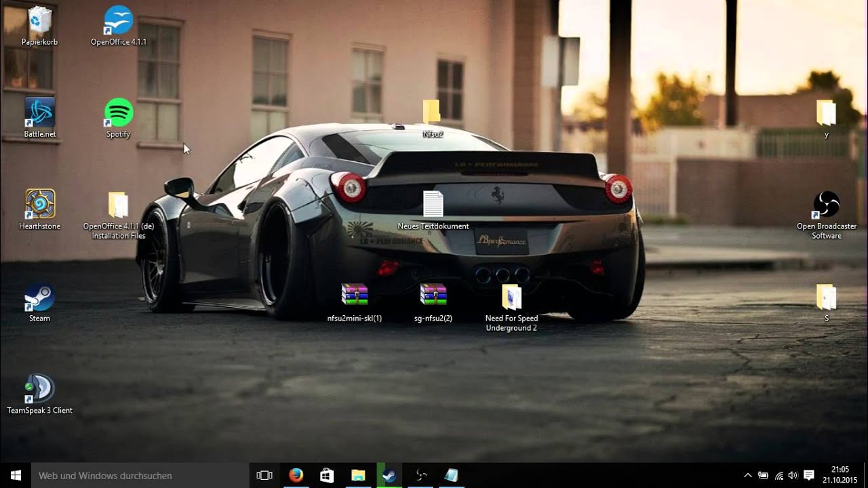Open Task View from the taskbar

pos(264,475)
